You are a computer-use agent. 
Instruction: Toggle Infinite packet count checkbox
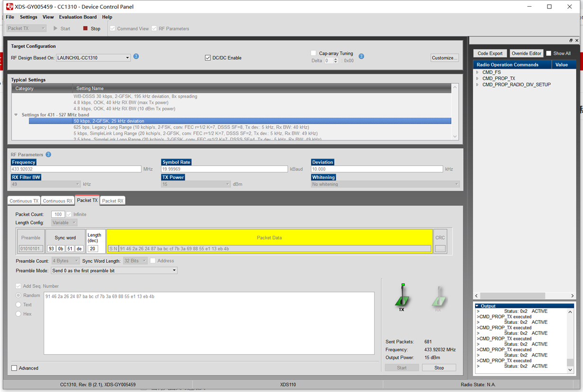click(69, 214)
